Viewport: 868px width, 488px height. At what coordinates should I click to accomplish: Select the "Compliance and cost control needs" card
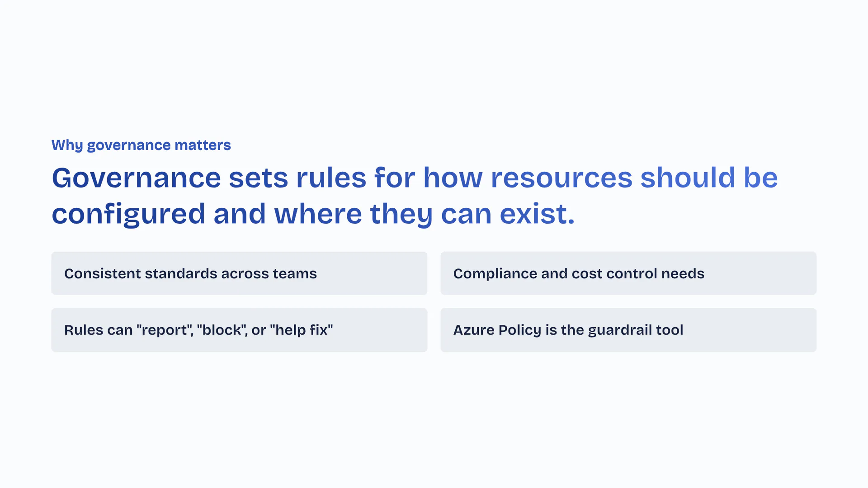tap(628, 273)
